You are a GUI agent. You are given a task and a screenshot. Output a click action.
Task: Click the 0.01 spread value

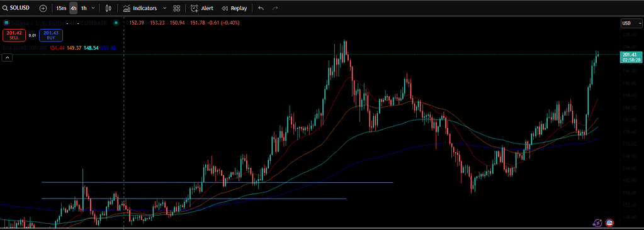pyautogui.click(x=33, y=36)
